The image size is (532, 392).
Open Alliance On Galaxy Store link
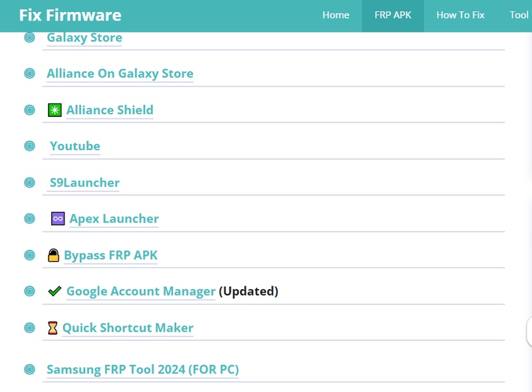pos(120,74)
